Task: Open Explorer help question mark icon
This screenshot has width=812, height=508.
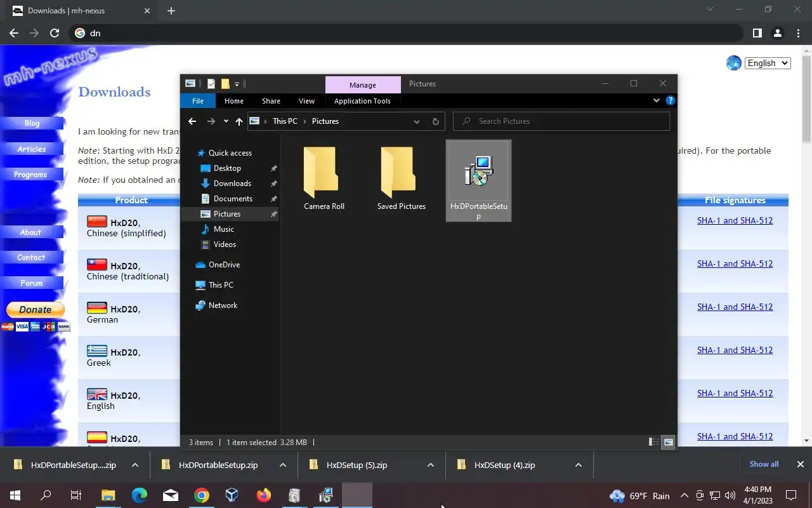Action: coord(670,100)
